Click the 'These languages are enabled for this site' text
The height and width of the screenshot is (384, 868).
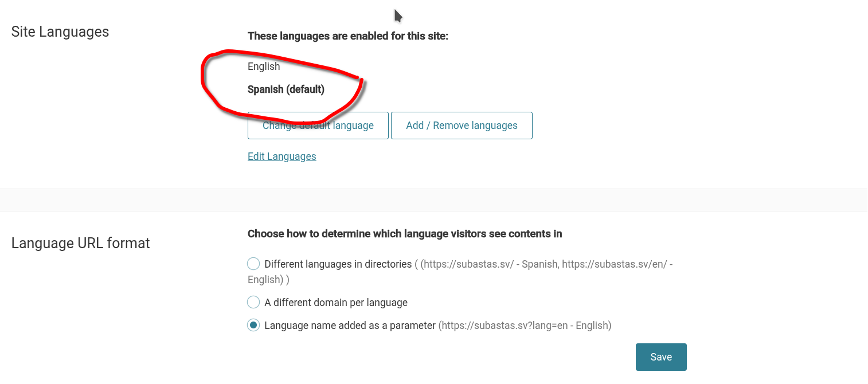point(347,36)
